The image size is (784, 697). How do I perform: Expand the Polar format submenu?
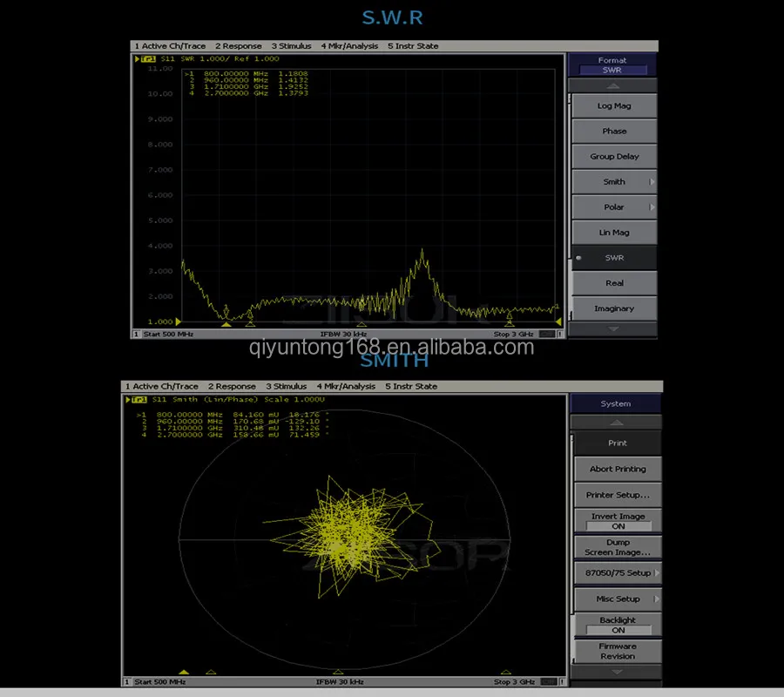click(x=614, y=207)
